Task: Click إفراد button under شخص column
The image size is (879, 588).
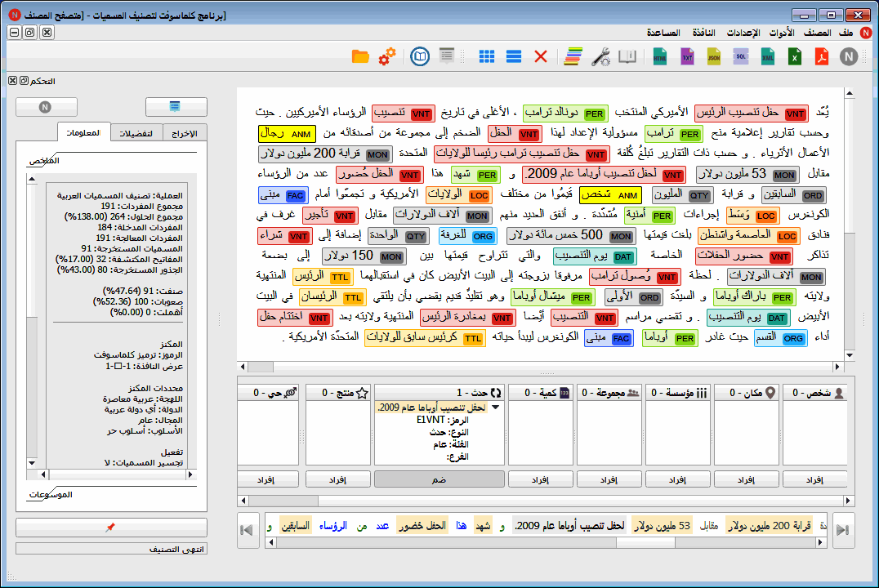Action: [x=814, y=479]
